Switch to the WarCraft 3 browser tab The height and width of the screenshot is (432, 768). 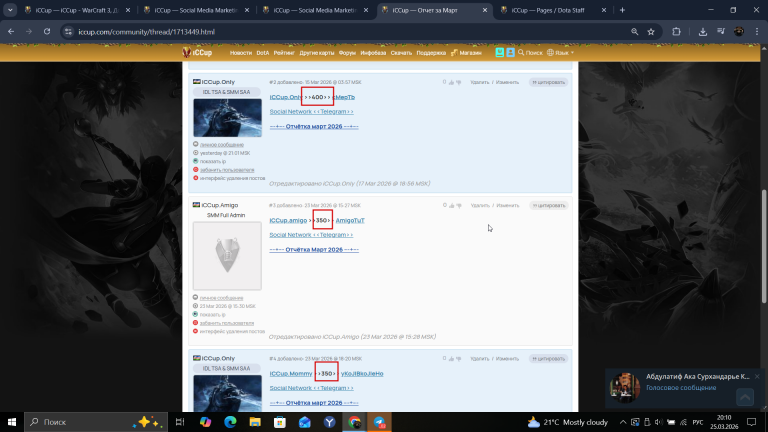[x=77, y=10]
